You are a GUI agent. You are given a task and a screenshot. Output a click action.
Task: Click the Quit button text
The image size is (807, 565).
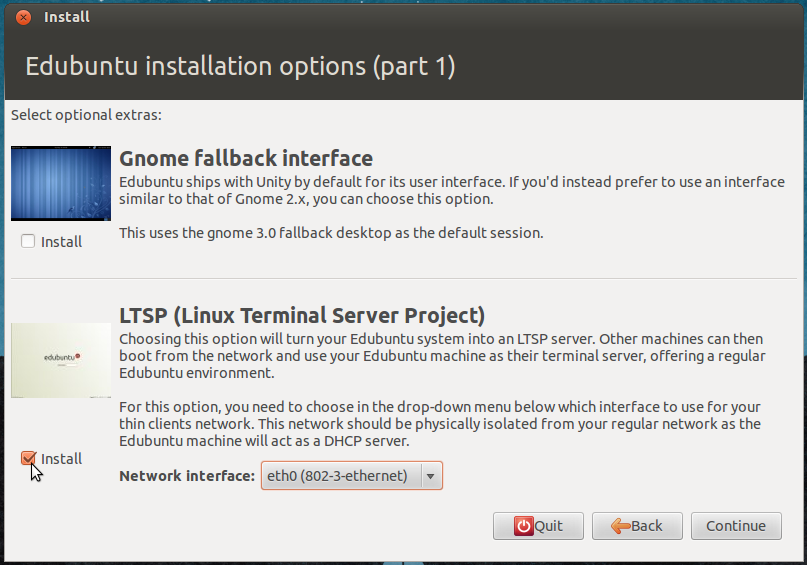(548, 526)
